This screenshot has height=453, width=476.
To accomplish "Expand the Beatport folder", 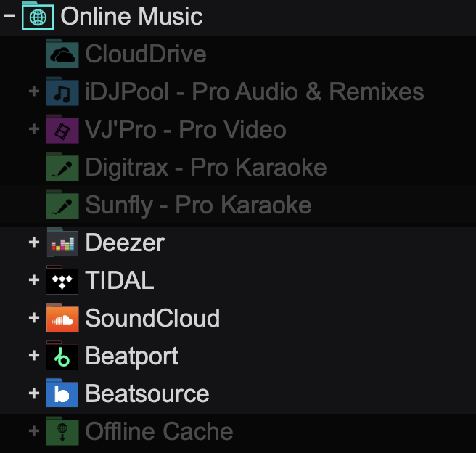I will (33, 356).
